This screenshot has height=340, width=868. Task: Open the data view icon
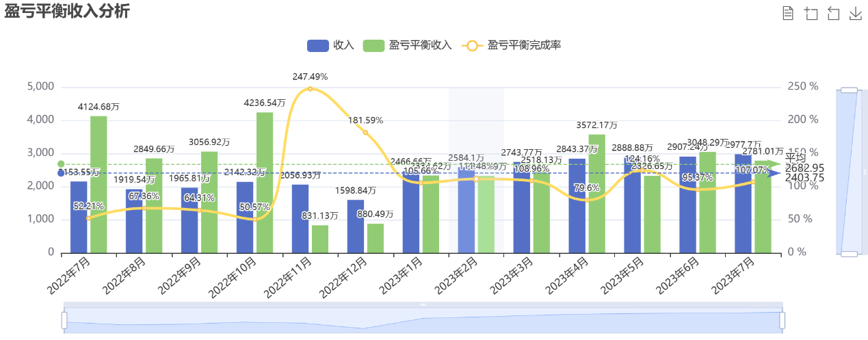pyautogui.click(x=788, y=14)
